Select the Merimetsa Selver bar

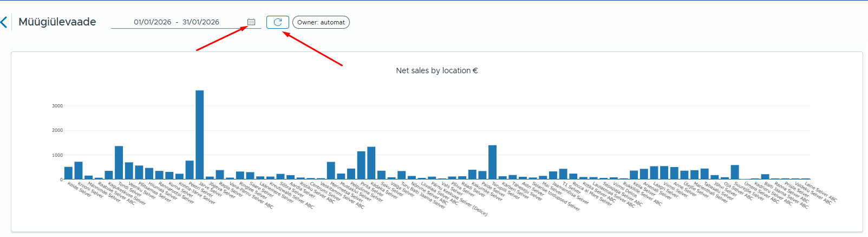pyautogui.click(x=331, y=170)
